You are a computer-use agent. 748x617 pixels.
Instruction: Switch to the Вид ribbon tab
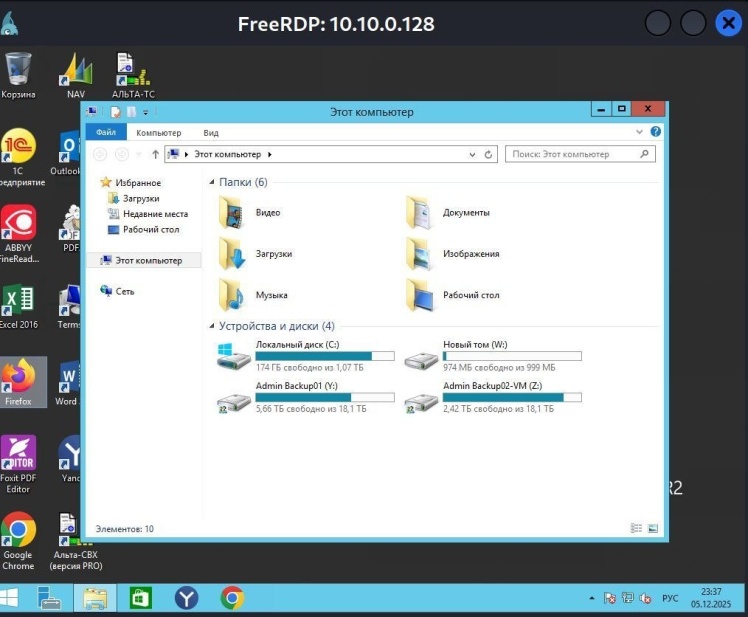tap(211, 132)
